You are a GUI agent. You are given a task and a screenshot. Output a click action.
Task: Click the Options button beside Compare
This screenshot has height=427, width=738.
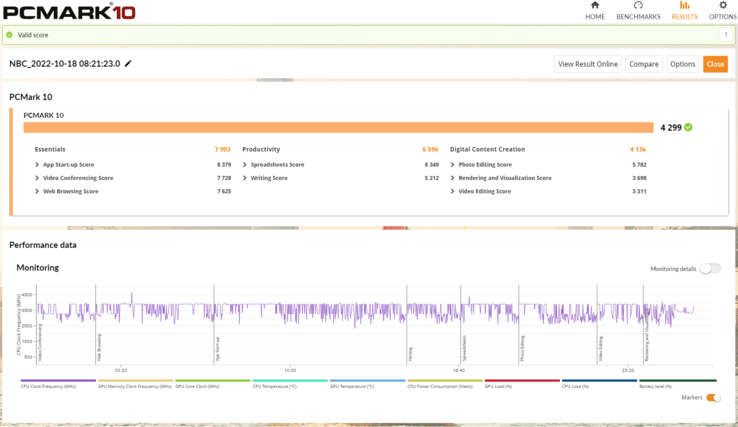(x=682, y=64)
